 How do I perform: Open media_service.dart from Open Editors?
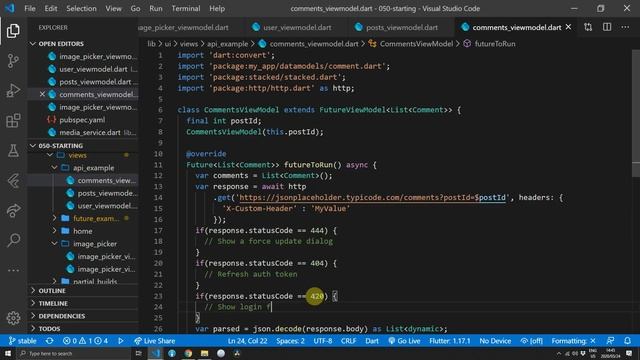[90, 132]
